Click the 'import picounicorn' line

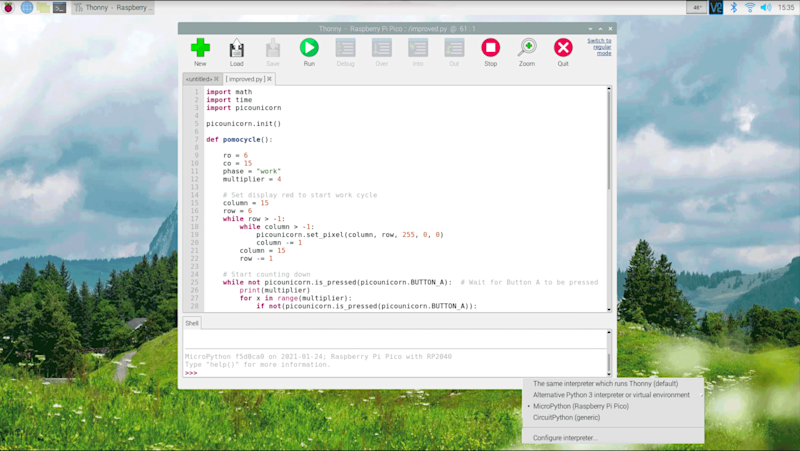[x=243, y=108]
